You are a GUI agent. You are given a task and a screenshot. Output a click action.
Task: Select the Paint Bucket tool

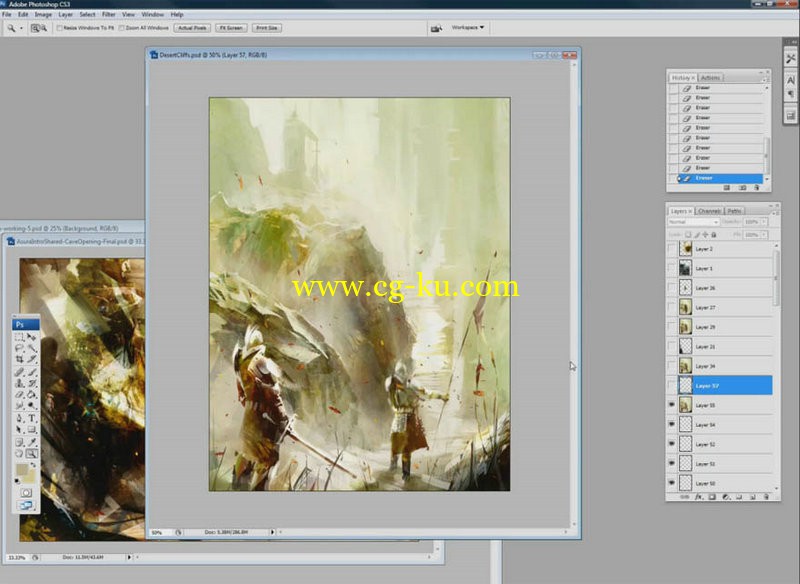32,394
